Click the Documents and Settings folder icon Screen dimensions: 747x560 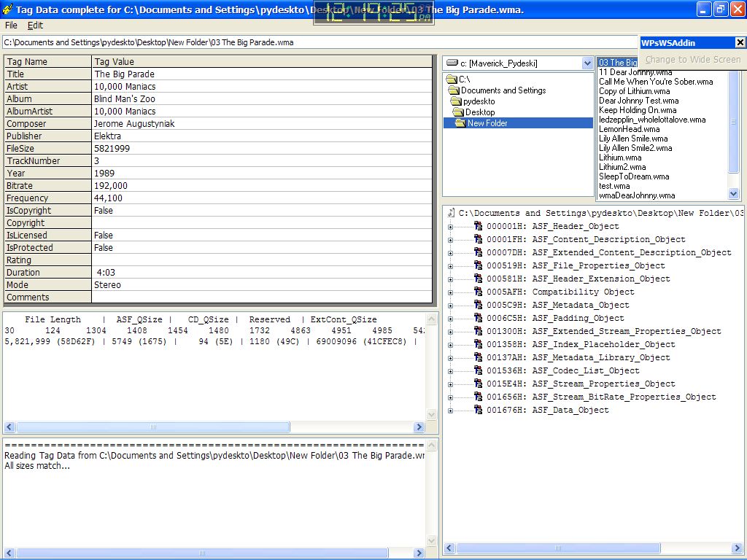pyautogui.click(x=454, y=90)
